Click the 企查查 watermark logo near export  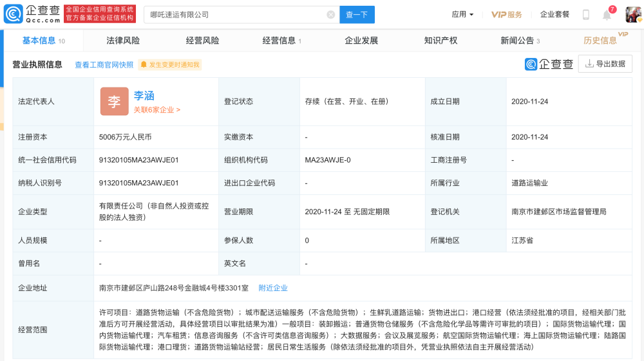tap(549, 64)
